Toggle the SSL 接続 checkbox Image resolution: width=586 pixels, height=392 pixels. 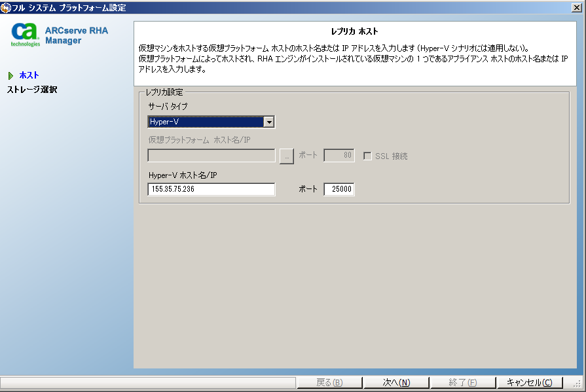click(367, 156)
